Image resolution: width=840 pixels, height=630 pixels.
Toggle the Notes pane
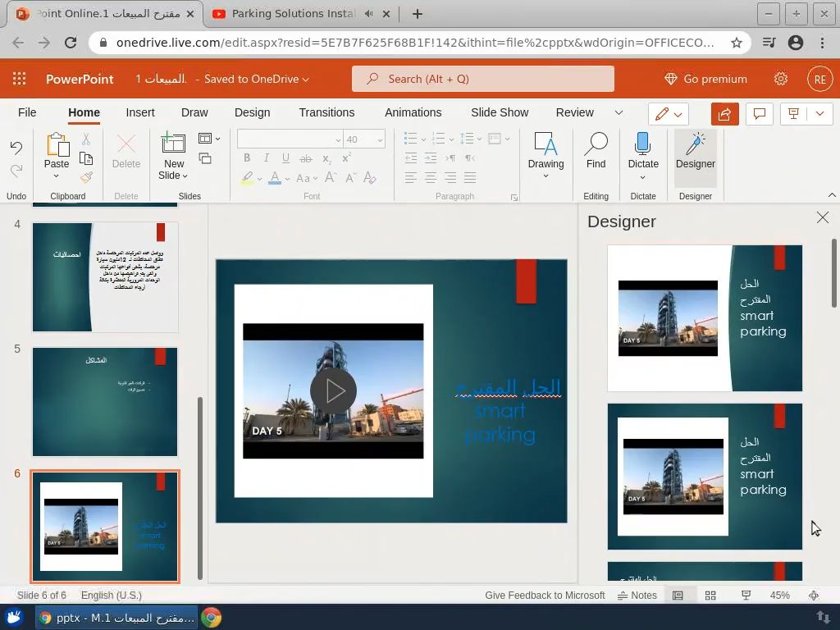637,596
